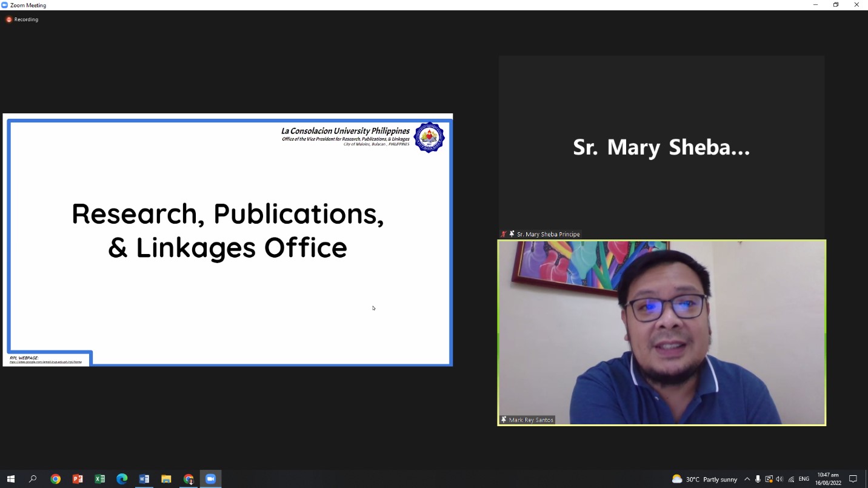Click the pin icon beside Mark Rey Santos
Image resolution: width=868 pixels, height=488 pixels.
click(x=504, y=419)
